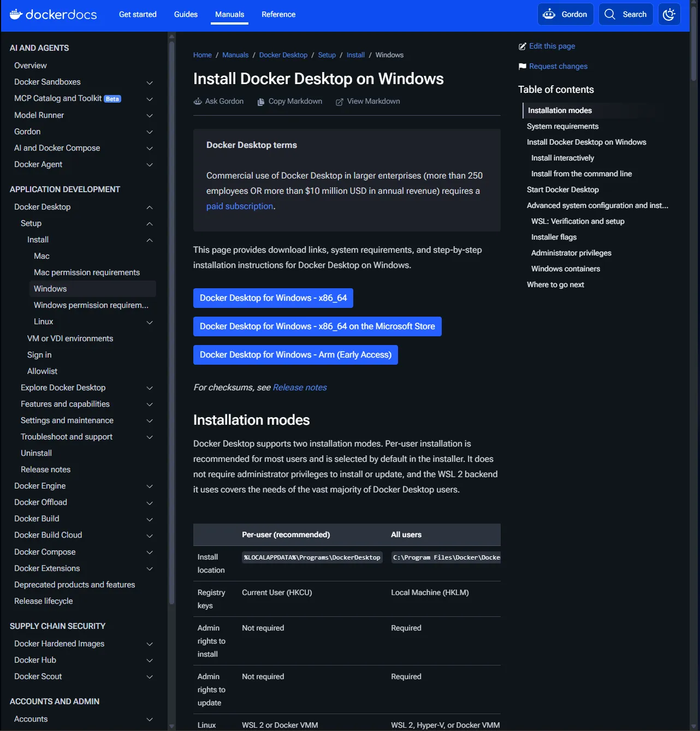Open Overview in the sidebar
Viewport: 700px width, 731px height.
pos(31,66)
